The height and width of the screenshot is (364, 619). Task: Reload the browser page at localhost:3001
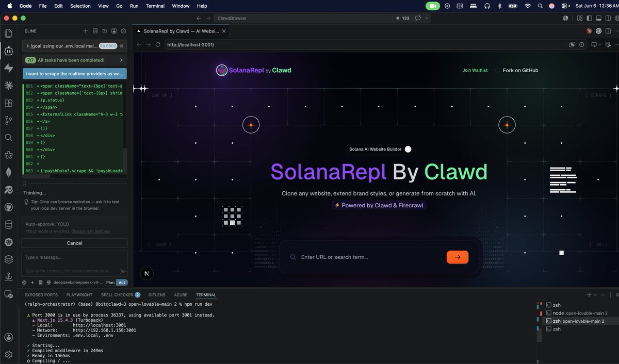tap(158, 45)
